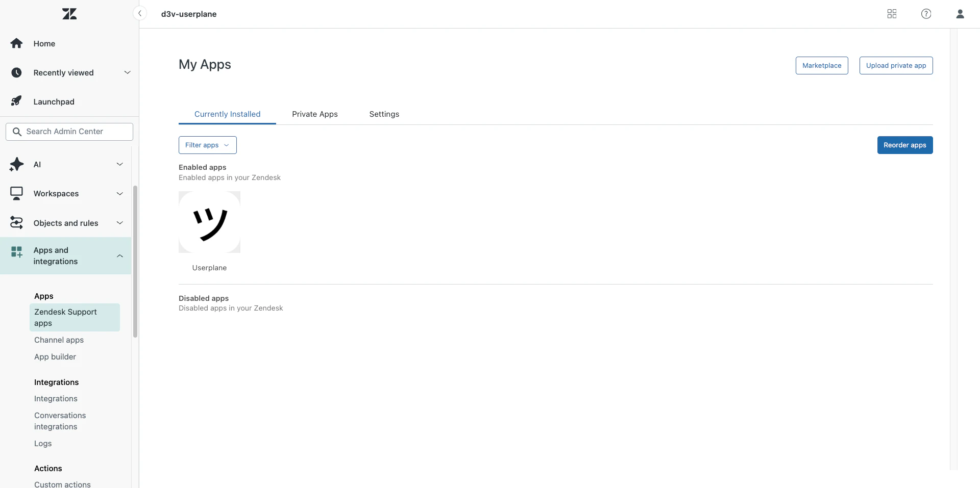Open Logs in sidebar
The image size is (980, 488).
pyautogui.click(x=43, y=444)
